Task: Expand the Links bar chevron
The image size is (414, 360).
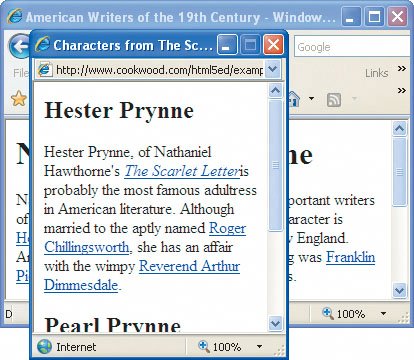Action: 402,68
